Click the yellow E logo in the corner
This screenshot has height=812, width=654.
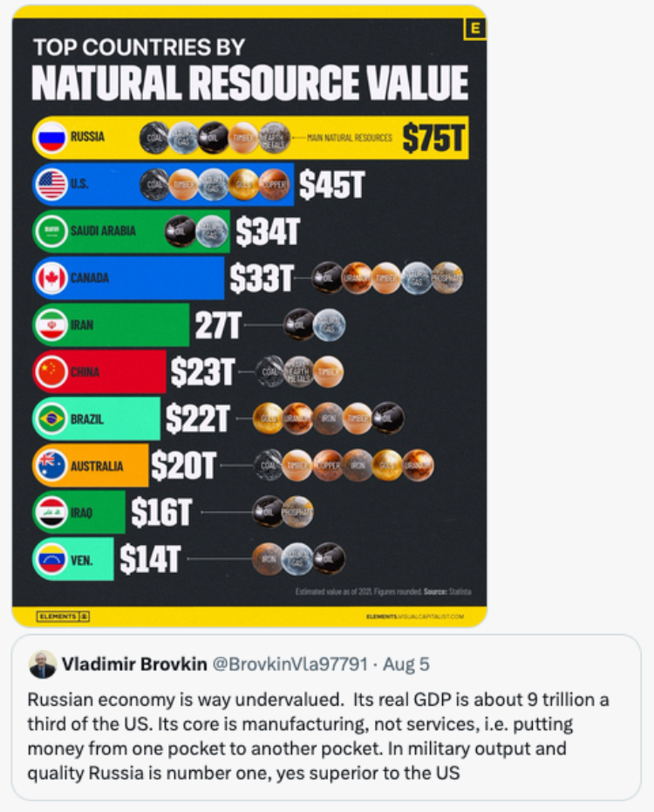click(x=474, y=29)
